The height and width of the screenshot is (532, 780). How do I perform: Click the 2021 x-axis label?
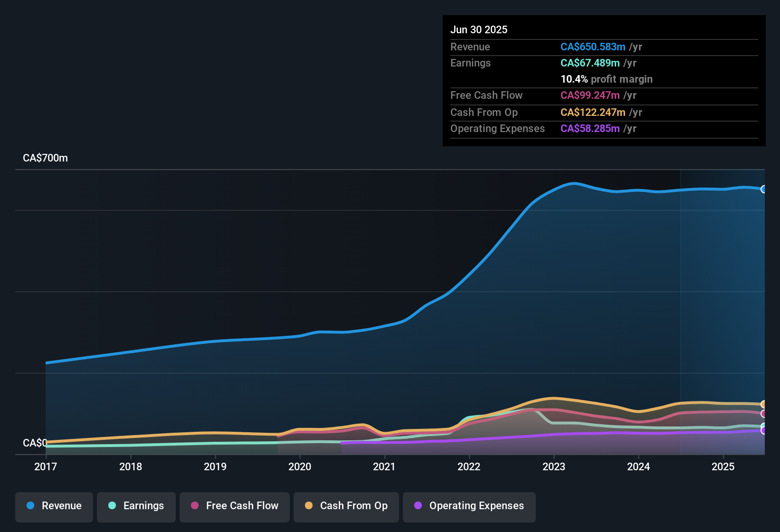click(x=384, y=466)
